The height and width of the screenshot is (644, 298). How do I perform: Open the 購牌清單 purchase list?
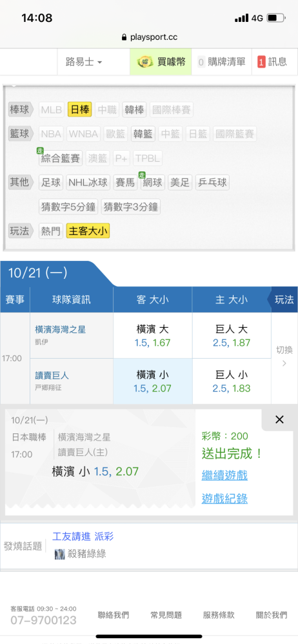tap(221, 62)
